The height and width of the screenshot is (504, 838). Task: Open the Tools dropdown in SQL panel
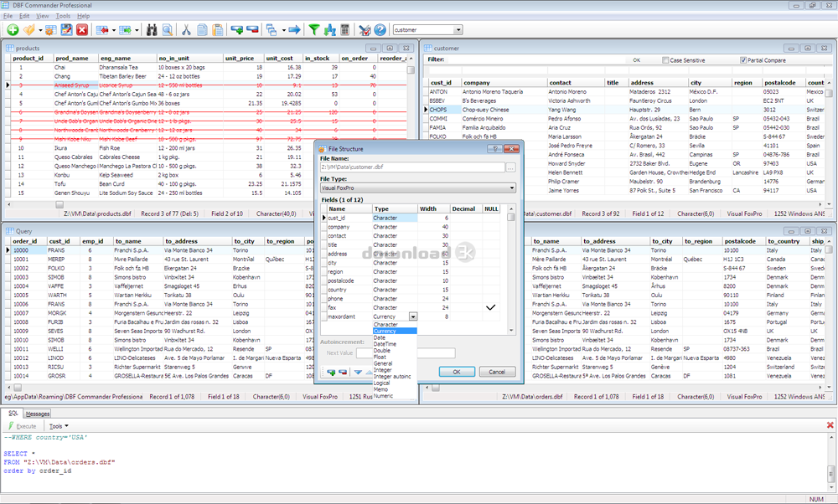click(x=59, y=426)
